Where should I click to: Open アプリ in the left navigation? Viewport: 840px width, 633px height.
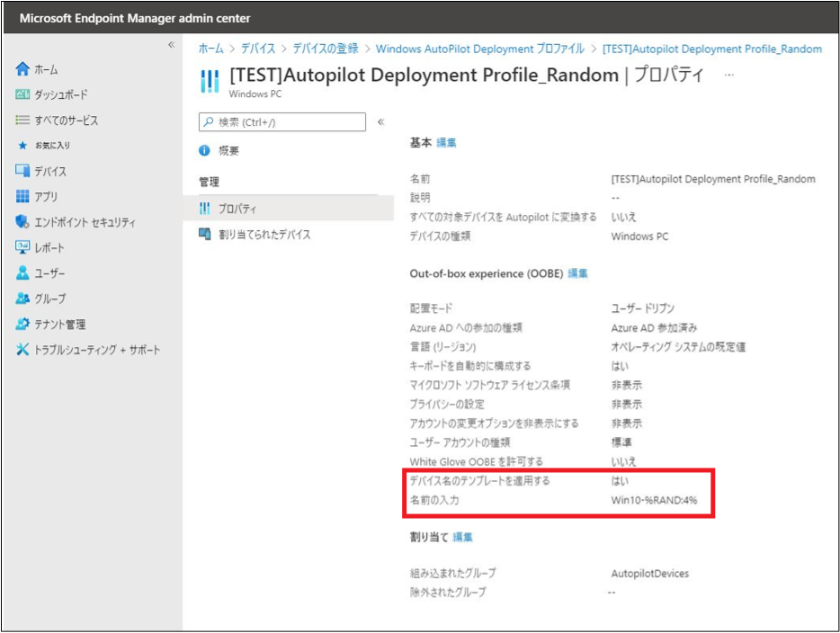point(46,197)
